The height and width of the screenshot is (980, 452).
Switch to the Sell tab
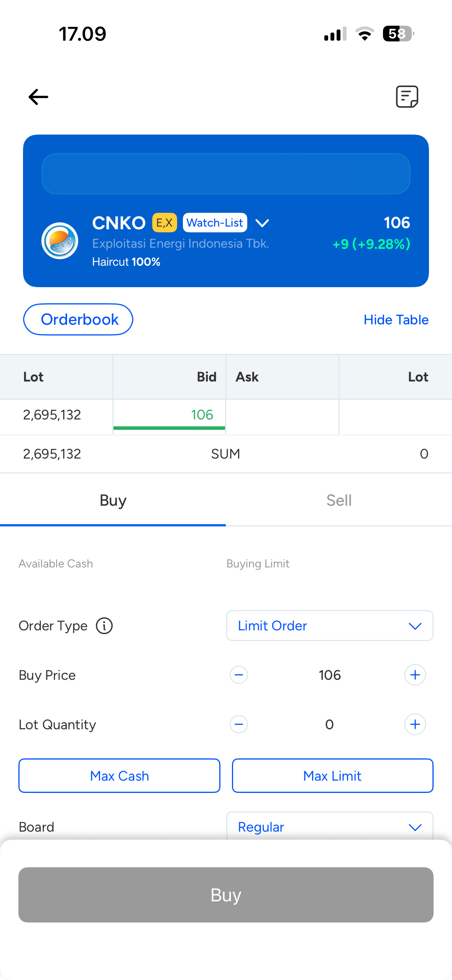pyautogui.click(x=339, y=500)
